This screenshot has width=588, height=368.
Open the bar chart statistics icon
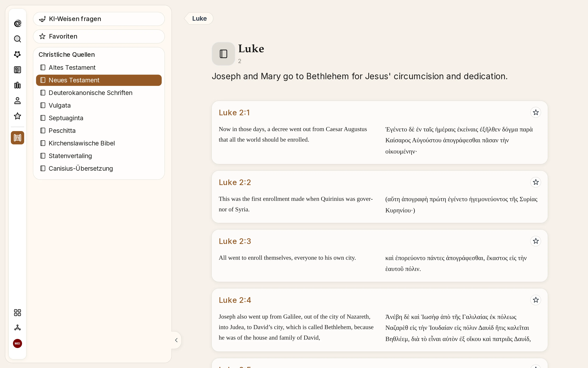coord(17,85)
